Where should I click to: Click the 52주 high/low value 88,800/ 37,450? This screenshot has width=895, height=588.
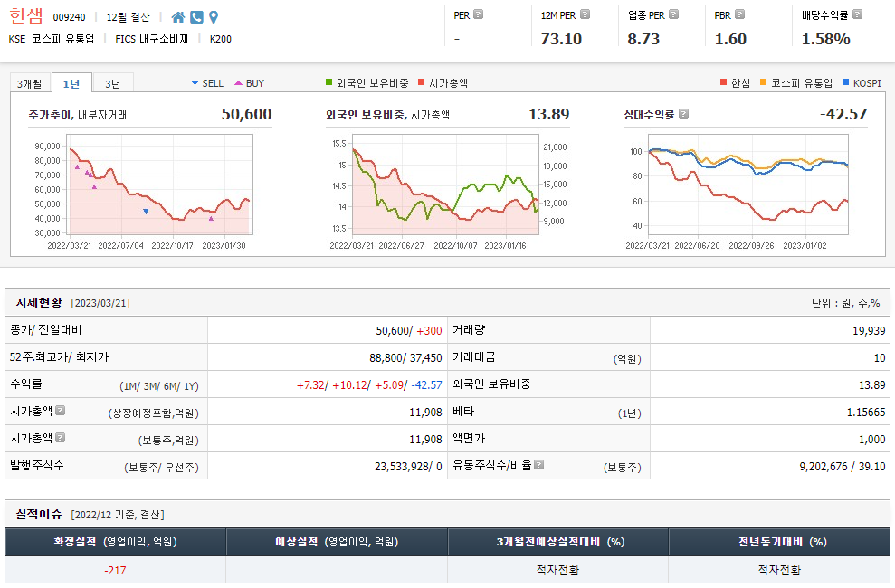point(405,357)
